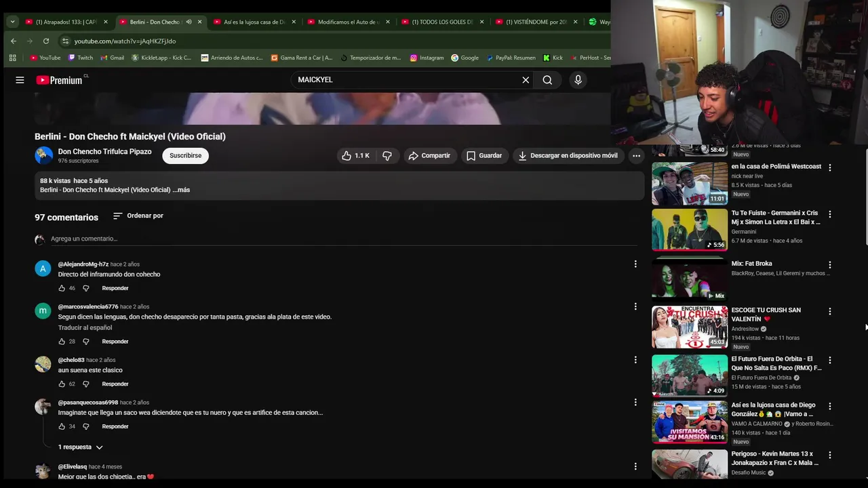Open the Twitch bookmark

tap(80, 58)
